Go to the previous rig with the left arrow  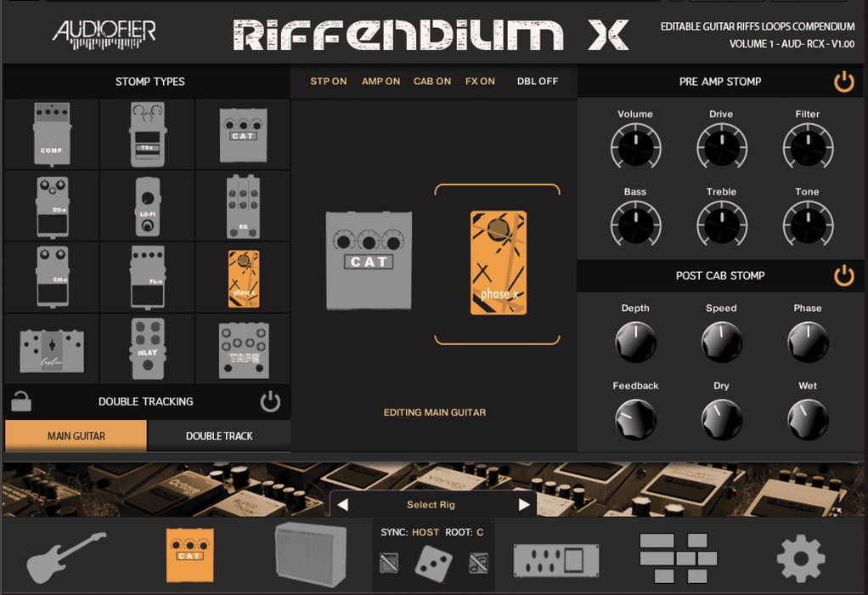pyautogui.click(x=343, y=505)
